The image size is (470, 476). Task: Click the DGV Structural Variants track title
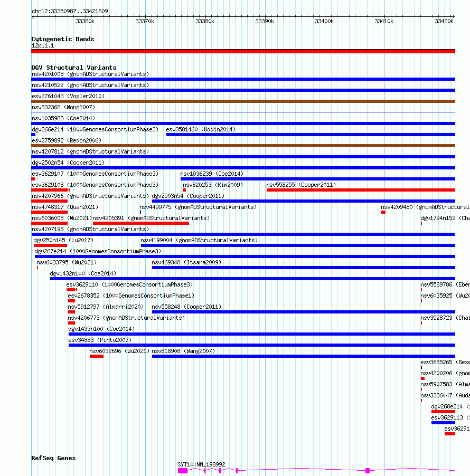coord(74,68)
